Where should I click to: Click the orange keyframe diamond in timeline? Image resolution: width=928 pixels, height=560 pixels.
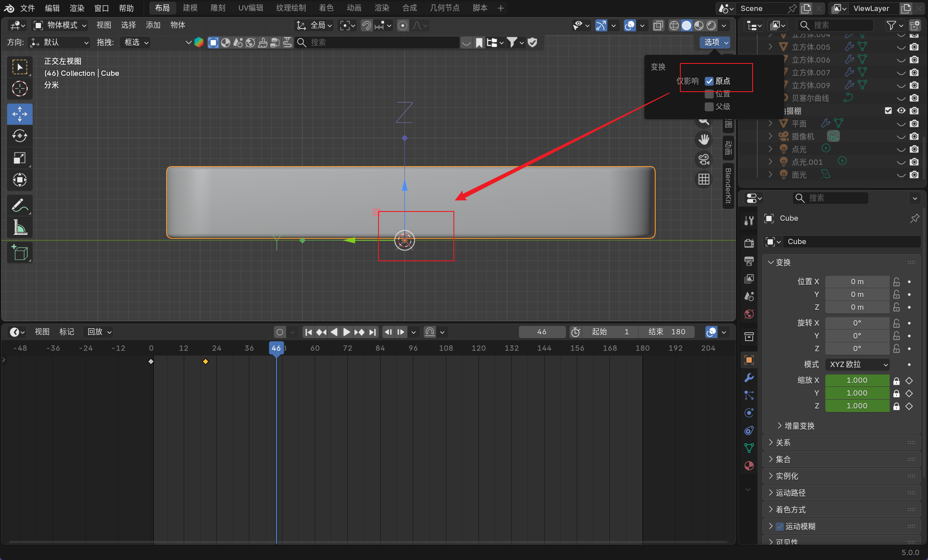pyautogui.click(x=205, y=361)
